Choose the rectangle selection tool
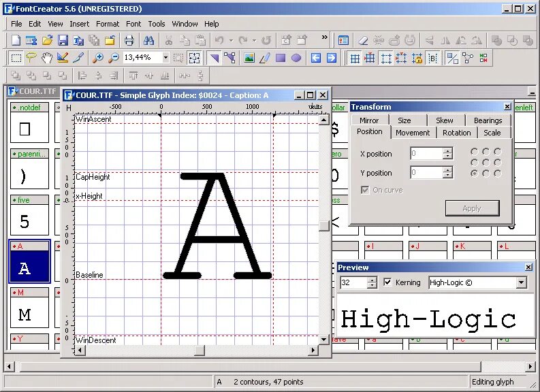The width and height of the screenshot is (540, 392). click(16, 58)
